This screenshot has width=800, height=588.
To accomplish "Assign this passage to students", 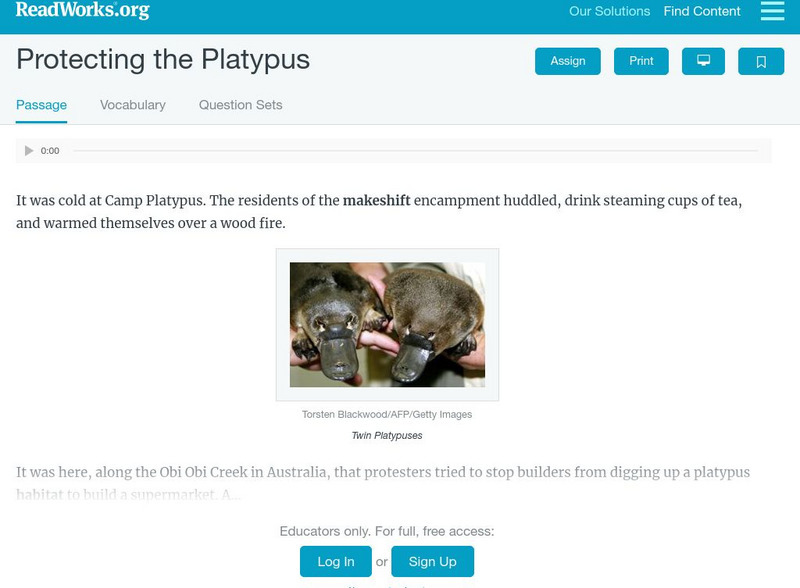I will 566,60.
